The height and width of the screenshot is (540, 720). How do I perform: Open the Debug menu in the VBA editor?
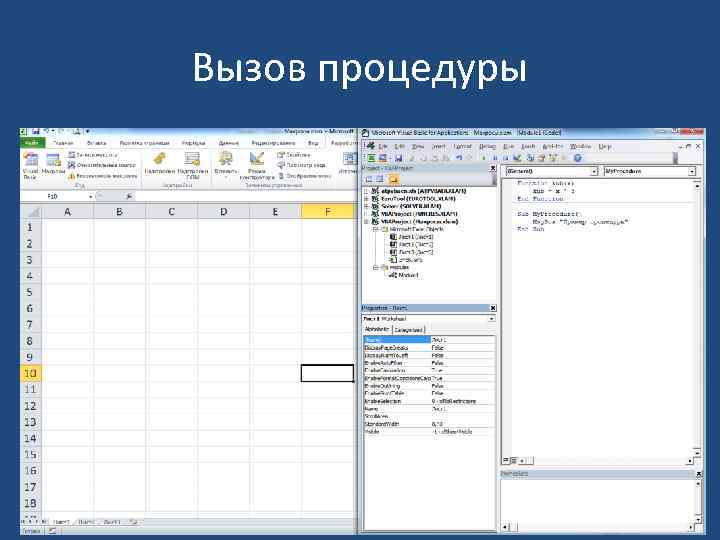(487, 146)
